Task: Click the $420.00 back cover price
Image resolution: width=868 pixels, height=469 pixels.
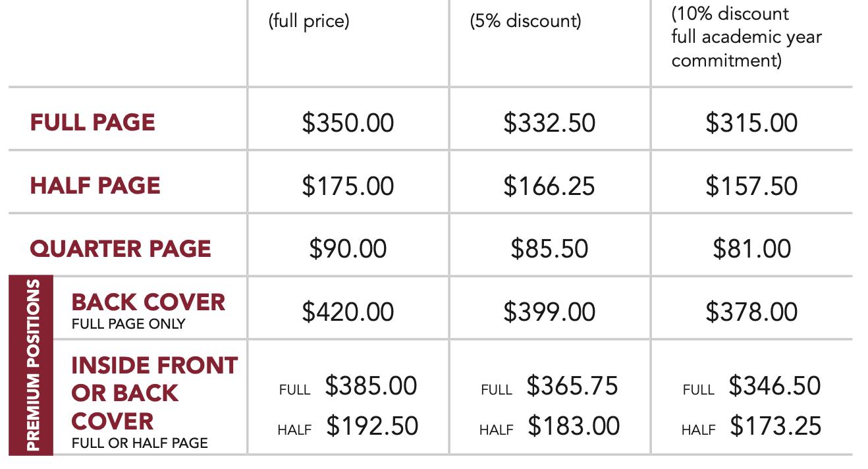Action: click(348, 312)
